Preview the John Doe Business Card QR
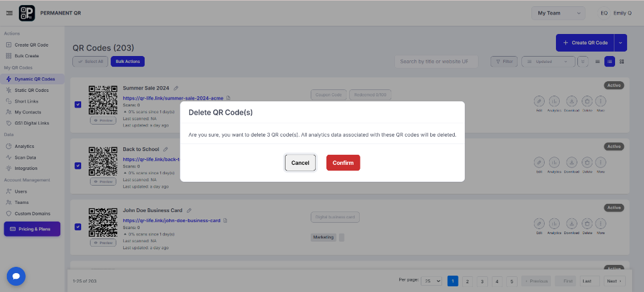 tap(103, 243)
